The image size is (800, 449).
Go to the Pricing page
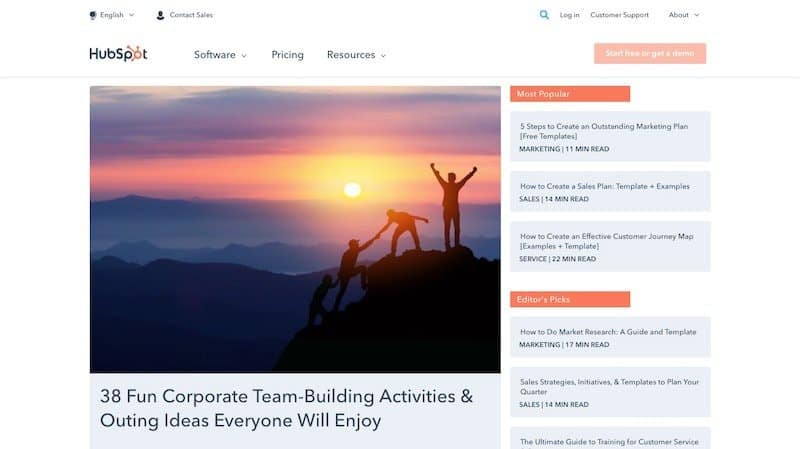[x=287, y=55]
